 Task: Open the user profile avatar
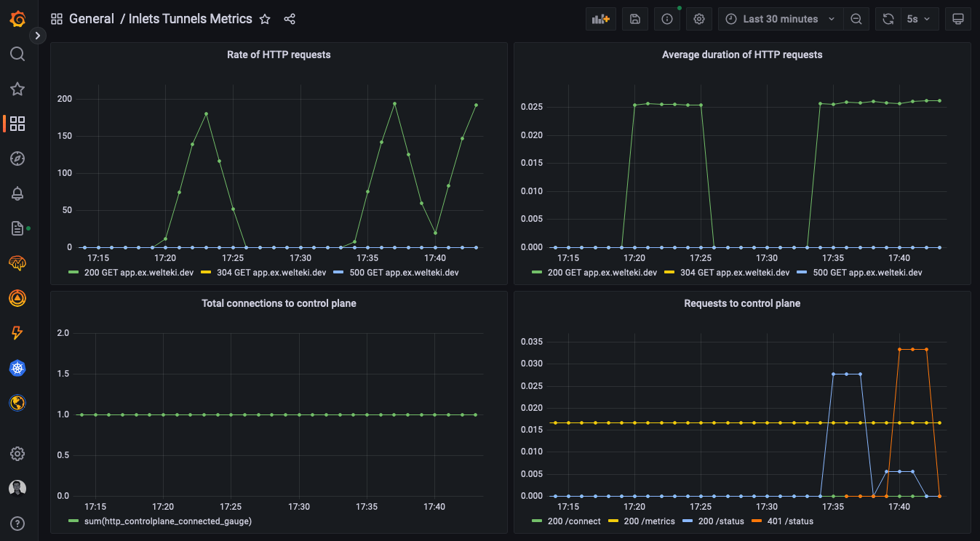click(17, 489)
